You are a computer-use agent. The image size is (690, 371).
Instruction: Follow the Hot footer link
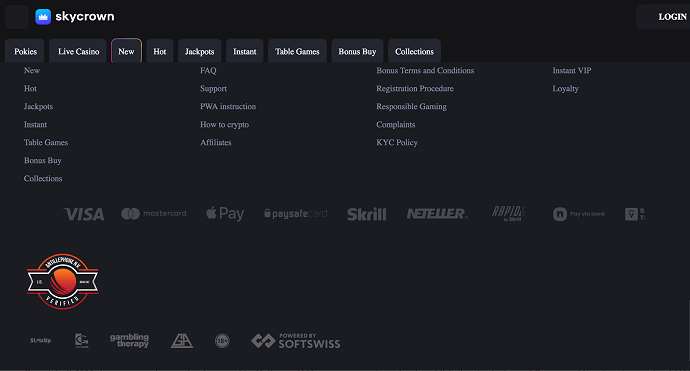coord(30,88)
